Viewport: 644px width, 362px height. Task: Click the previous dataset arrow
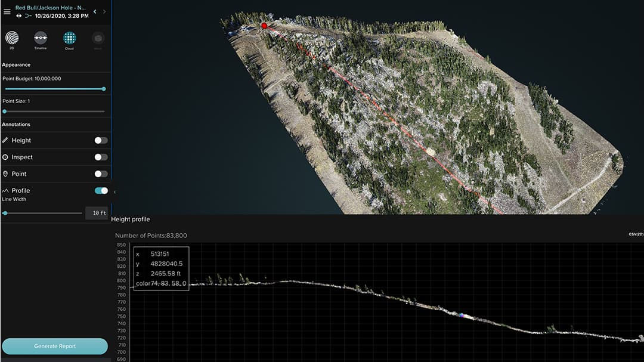click(x=94, y=11)
